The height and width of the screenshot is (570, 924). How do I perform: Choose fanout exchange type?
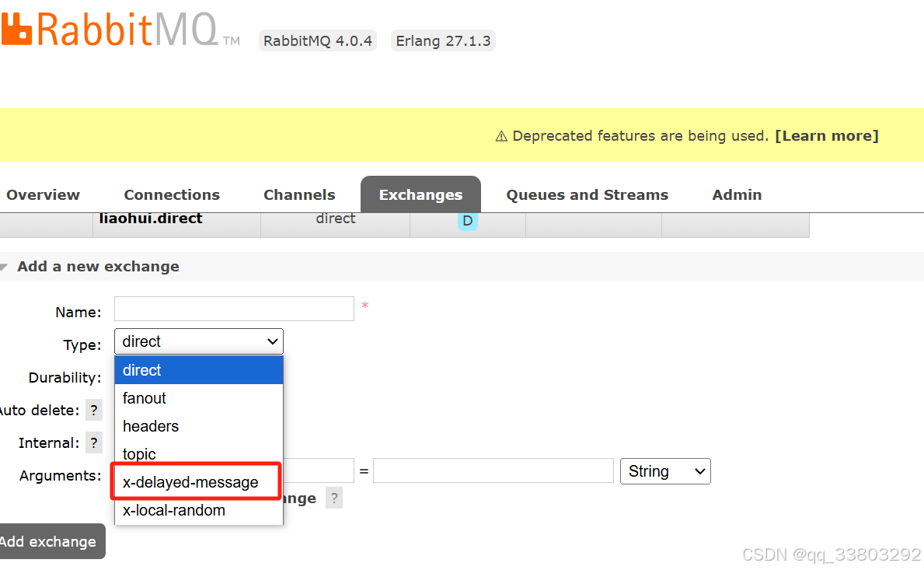[x=199, y=398]
